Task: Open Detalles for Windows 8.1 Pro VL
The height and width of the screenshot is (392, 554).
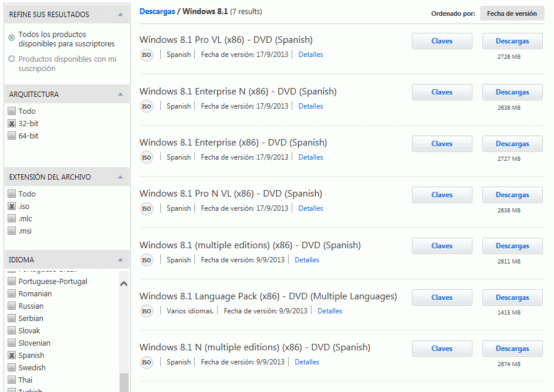Action: point(310,55)
